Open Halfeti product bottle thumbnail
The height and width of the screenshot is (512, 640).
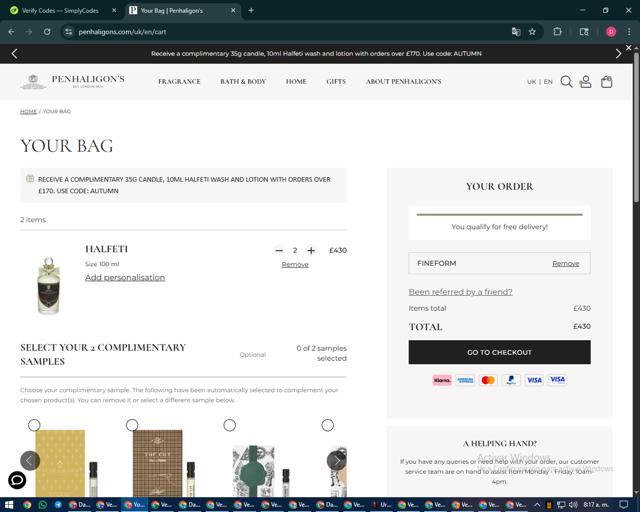[x=49, y=286]
